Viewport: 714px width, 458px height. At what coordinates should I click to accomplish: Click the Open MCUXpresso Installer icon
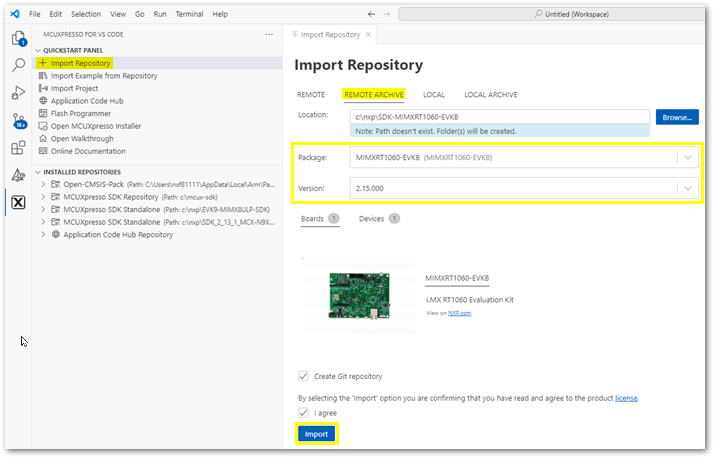pos(43,126)
